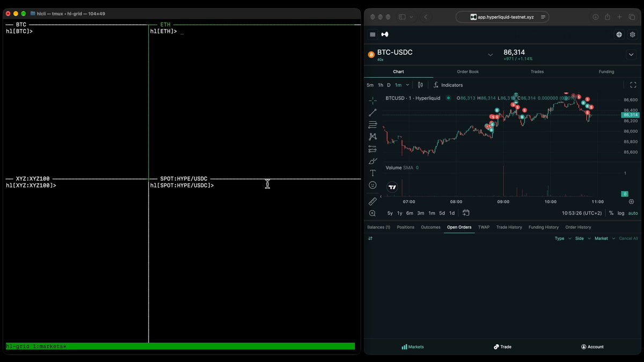Open the hamburger menu in Hyperliquid
644x362 pixels.
373,34
